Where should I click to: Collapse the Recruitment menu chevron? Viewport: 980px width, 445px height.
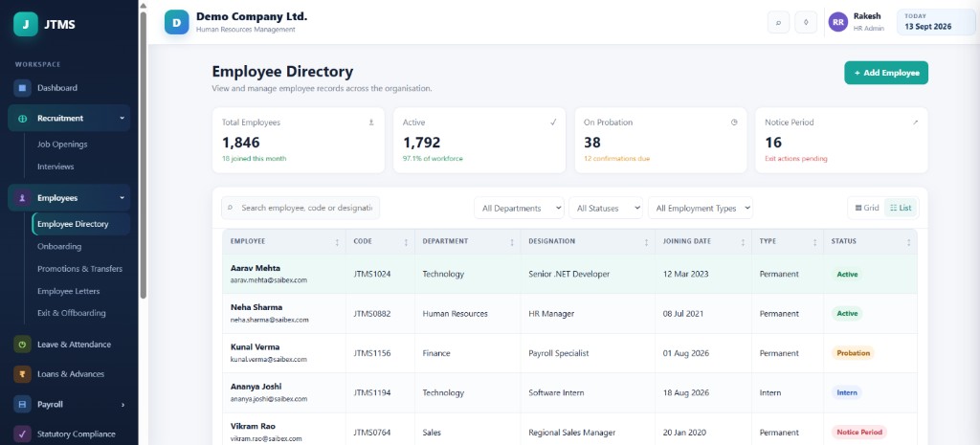(x=122, y=118)
